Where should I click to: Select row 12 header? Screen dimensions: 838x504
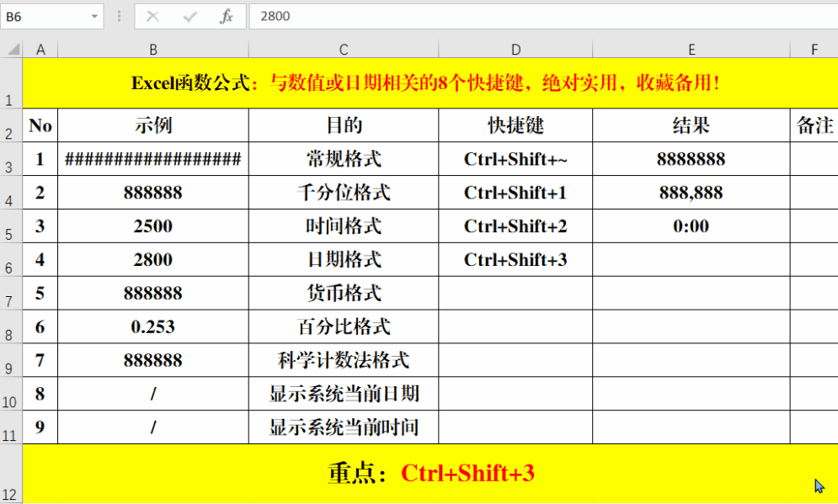[x=11, y=474]
